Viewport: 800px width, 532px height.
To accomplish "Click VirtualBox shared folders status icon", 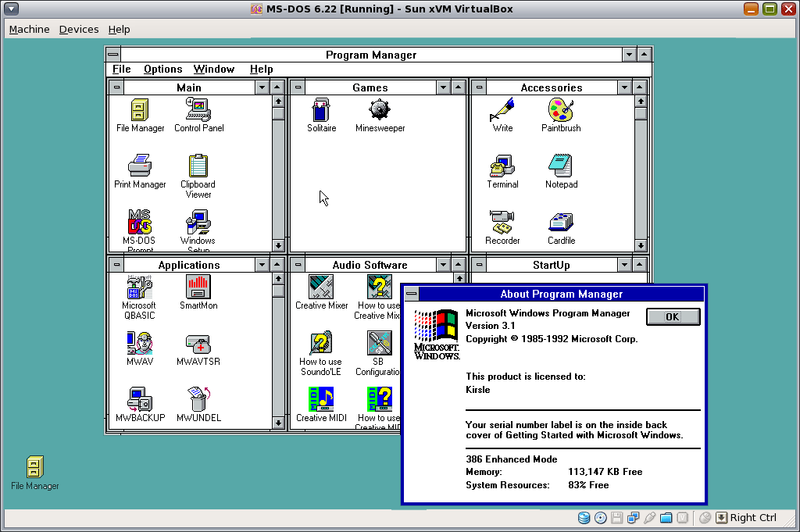I will [x=666, y=518].
